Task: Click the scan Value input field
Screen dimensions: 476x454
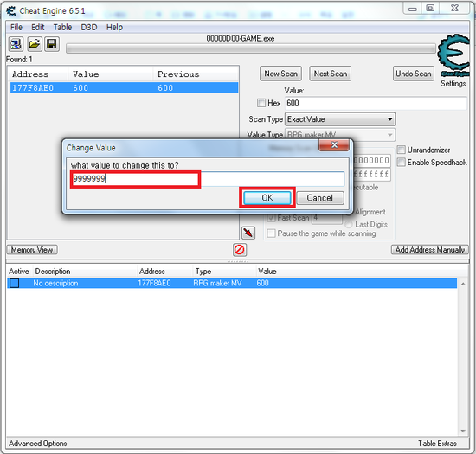Action: (376, 103)
